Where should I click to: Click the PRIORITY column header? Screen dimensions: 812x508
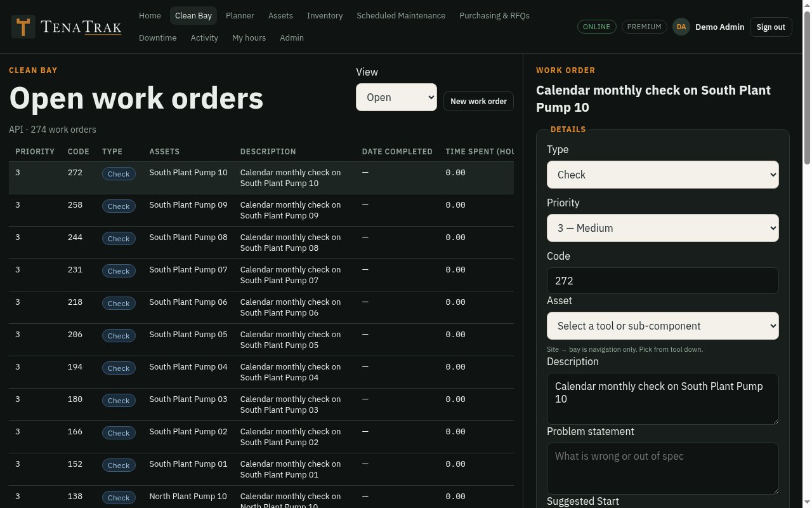click(x=35, y=152)
